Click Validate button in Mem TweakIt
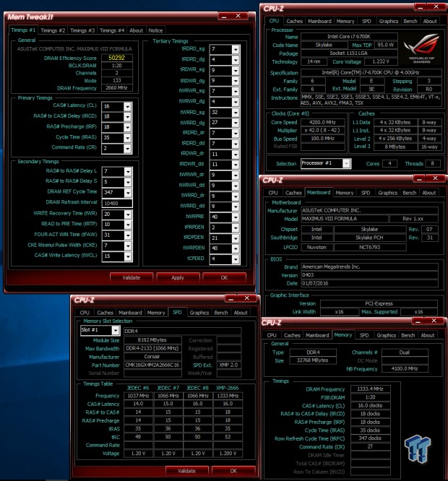Image resolution: width=448 pixels, height=481 pixels. 132,277
